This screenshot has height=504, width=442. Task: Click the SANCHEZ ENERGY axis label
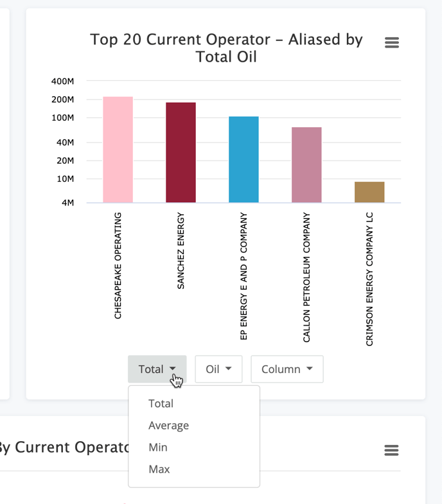(181, 250)
